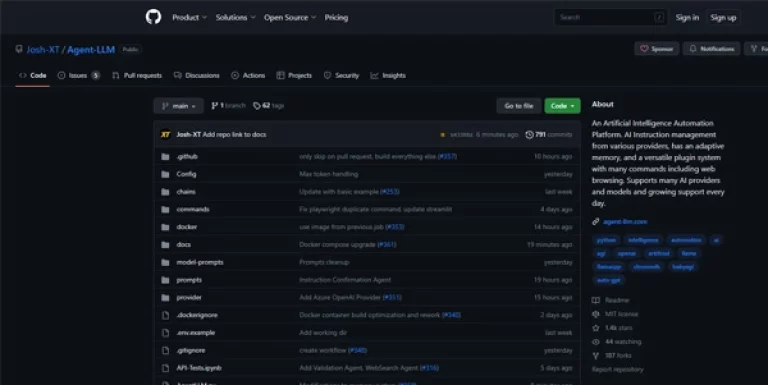Screen dimensions: 768x385
Task: Click the Notifications bell icon
Action: tap(693, 48)
